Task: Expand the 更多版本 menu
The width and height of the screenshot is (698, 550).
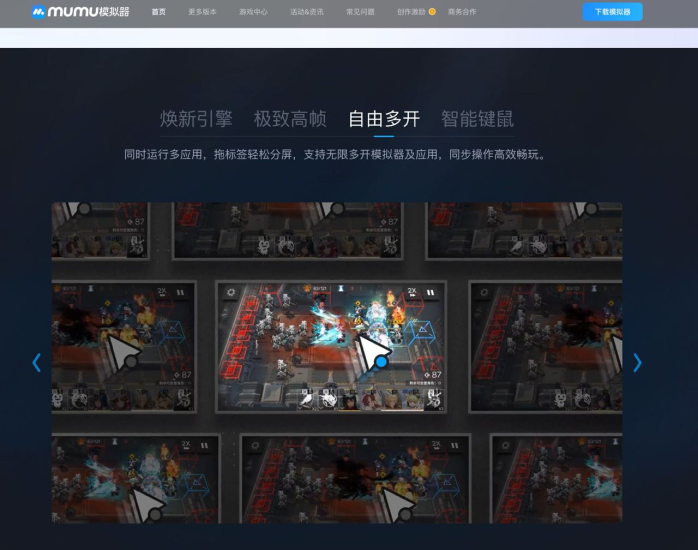Action: pos(202,12)
